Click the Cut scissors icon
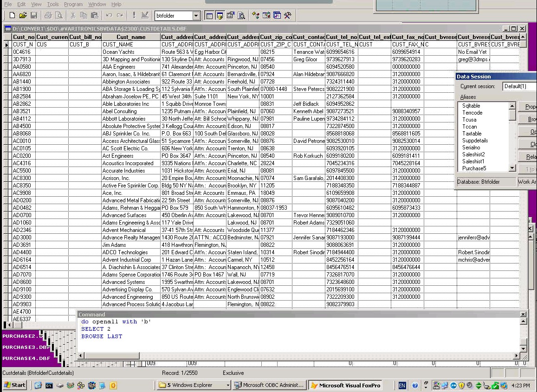Image resolution: width=537 pixels, height=392 pixels. coord(73,15)
